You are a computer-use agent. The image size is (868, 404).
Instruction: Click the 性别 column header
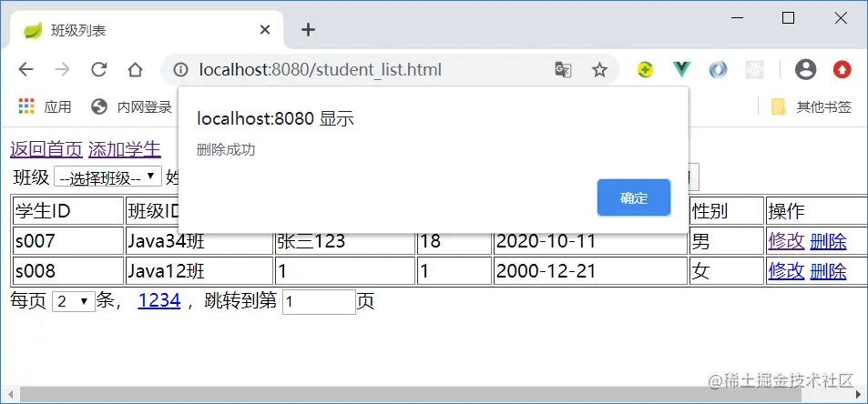point(727,210)
